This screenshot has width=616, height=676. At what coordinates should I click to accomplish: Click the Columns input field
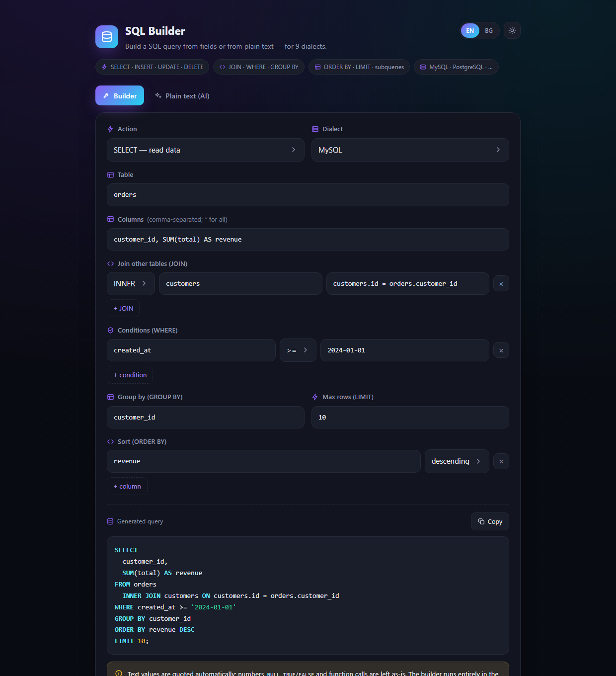(x=308, y=240)
